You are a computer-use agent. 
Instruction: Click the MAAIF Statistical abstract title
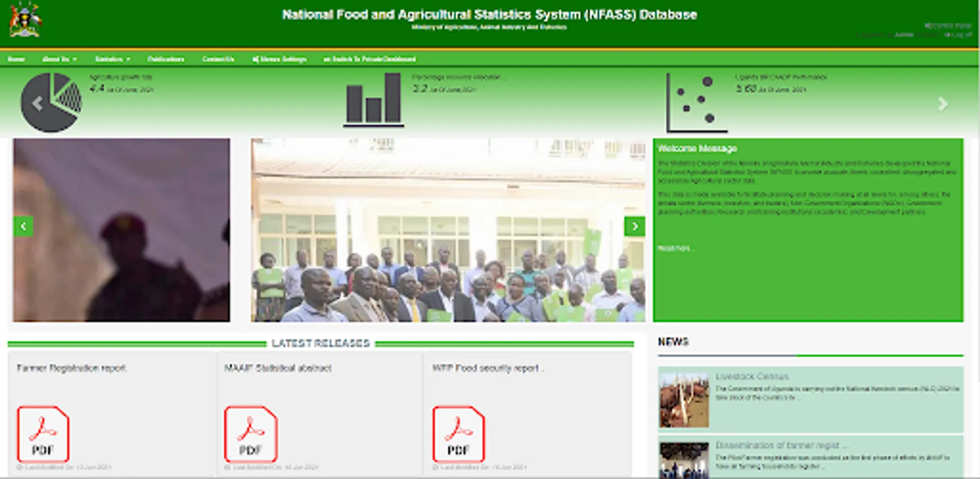(278, 368)
